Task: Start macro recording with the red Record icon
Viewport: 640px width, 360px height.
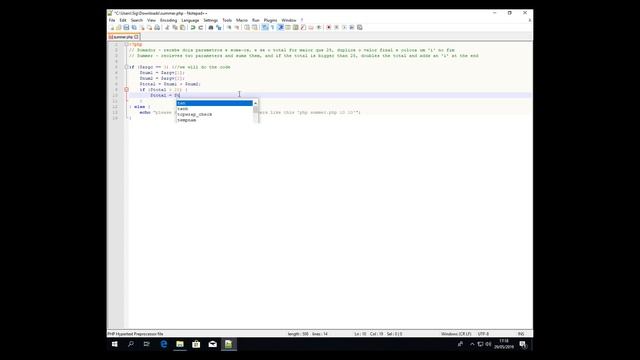Action: tap(329, 27)
